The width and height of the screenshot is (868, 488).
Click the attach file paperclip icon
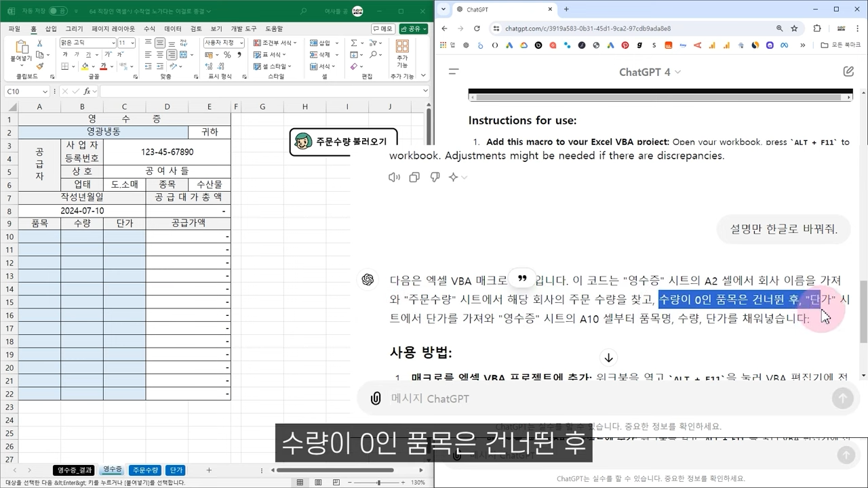375,399
